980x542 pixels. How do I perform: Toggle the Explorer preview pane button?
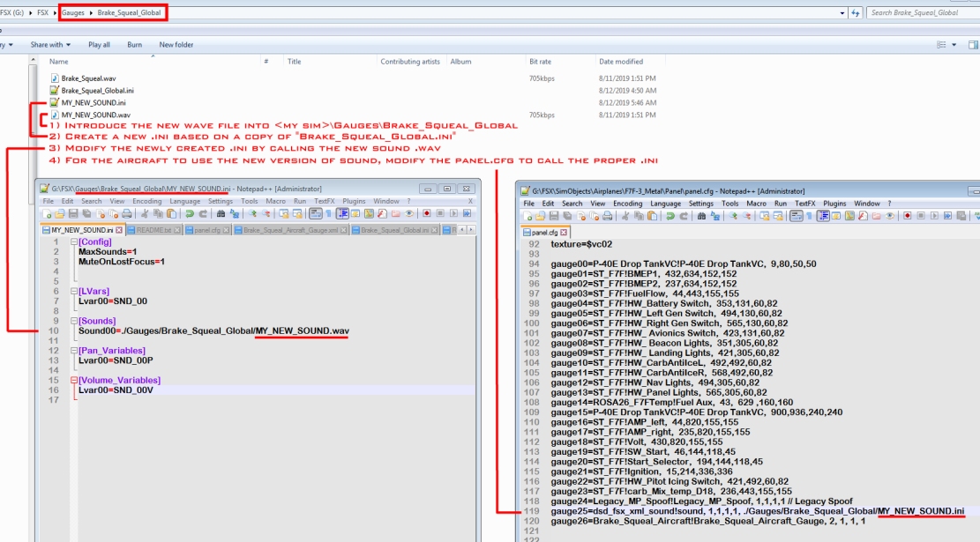972,44
